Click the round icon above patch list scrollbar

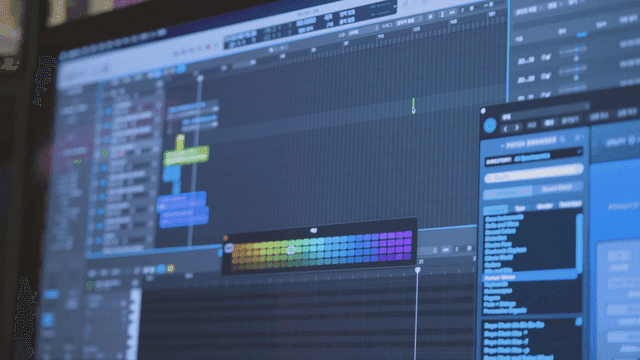578,322
